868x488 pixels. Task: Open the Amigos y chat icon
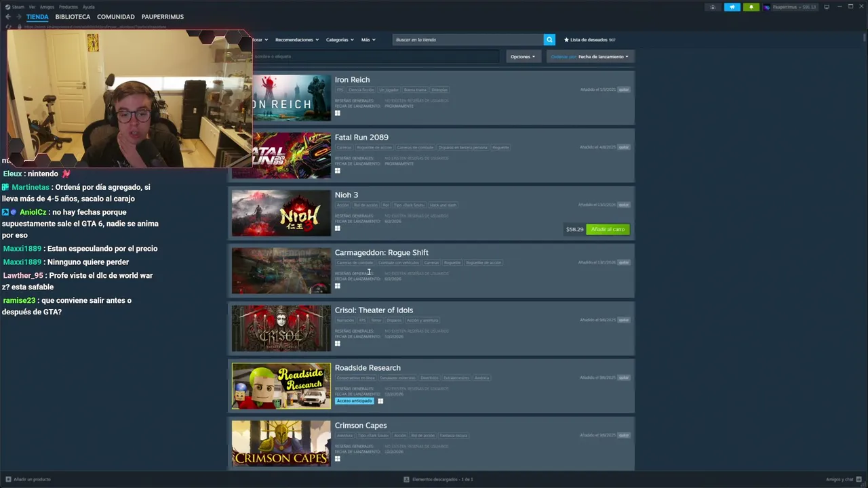pyautogui.click(x=859, y=479)
